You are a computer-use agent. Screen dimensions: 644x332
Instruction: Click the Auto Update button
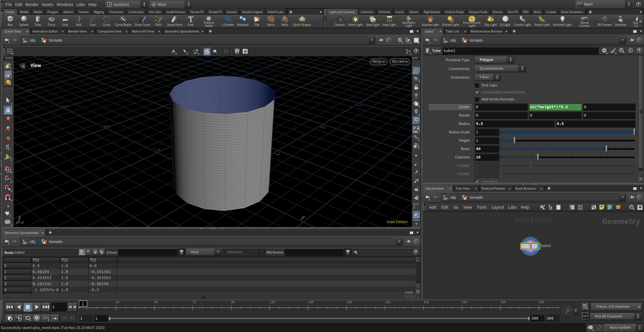tap(620, 327)
